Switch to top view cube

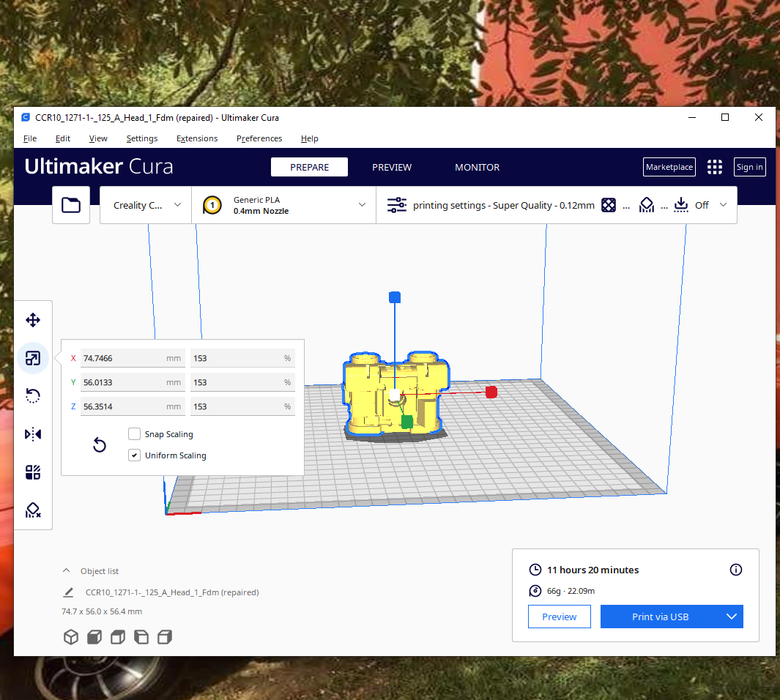pyautogui.click(x=118, y=637)
